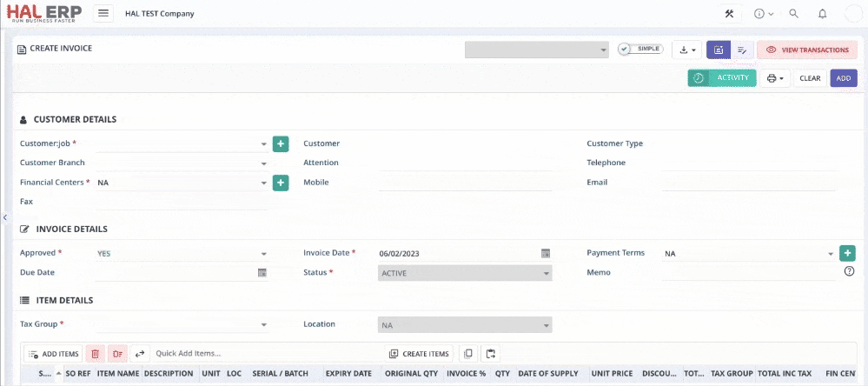
Task: Sort by the ITEM NAME column header
Action: coord(118,374)
